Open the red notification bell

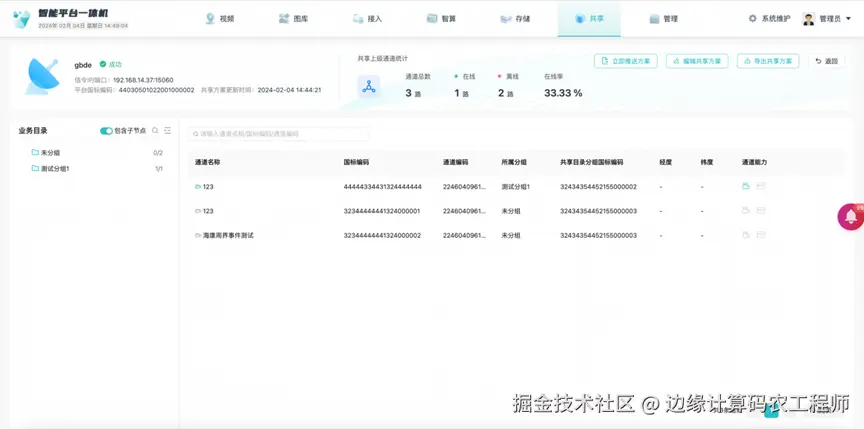pos(851,216)
